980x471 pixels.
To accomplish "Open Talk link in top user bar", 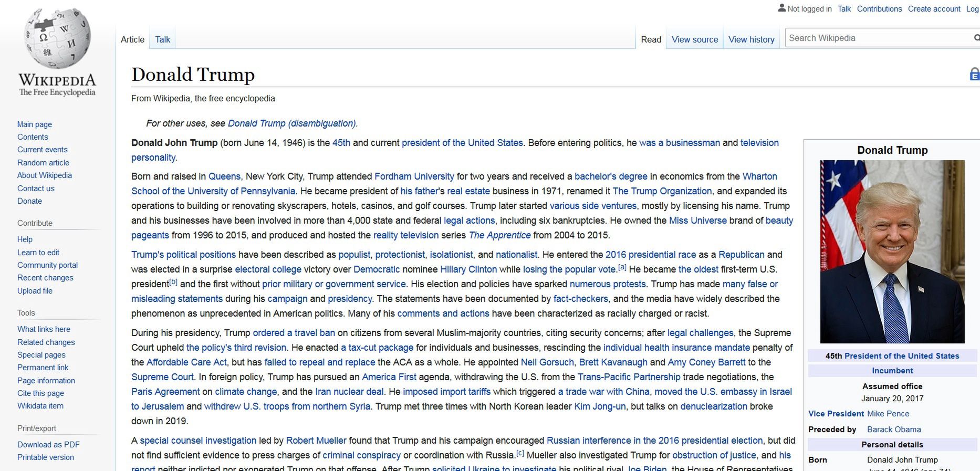I will (x=844, y=9).
